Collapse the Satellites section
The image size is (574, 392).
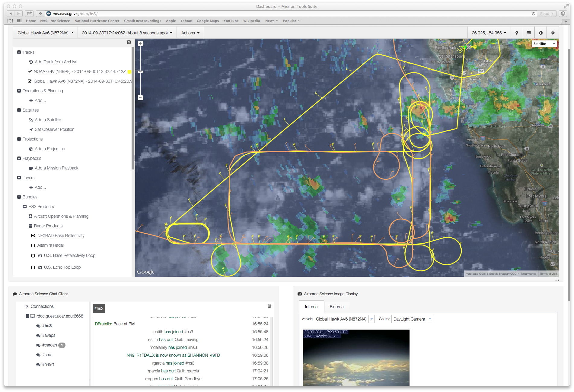(19, 110)
